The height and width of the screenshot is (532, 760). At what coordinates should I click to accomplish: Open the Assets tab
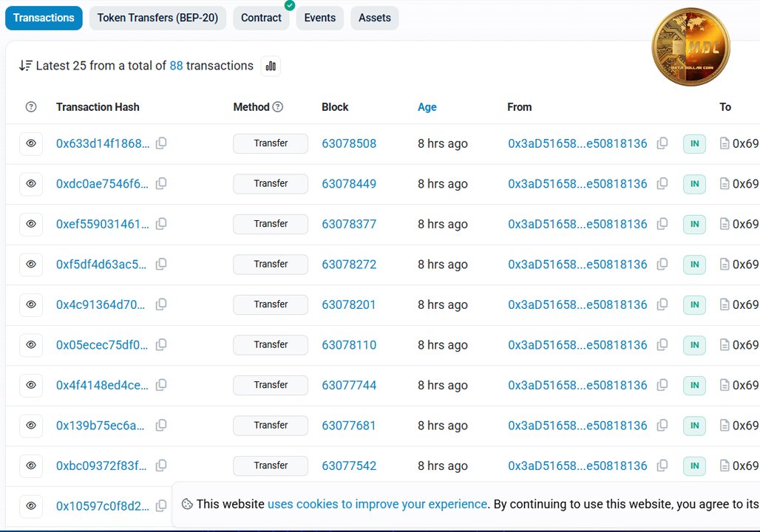click(x=374, y=18)
